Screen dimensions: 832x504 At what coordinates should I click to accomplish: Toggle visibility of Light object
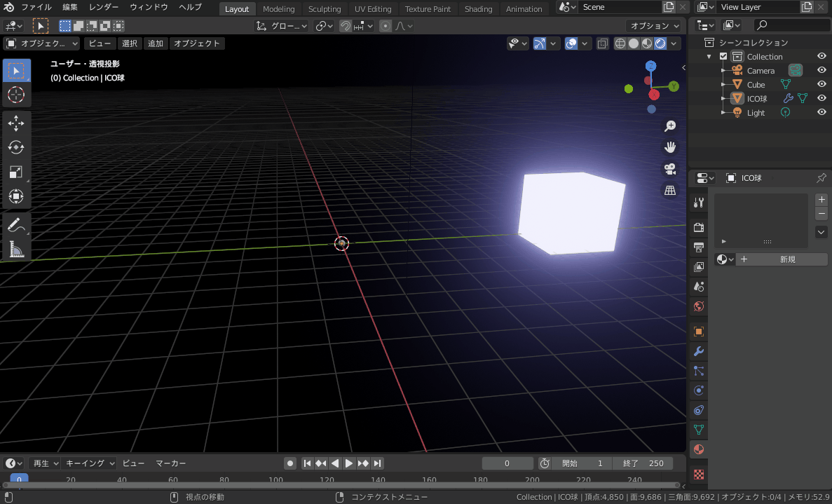pyautogui.click(x=821, y=113)
